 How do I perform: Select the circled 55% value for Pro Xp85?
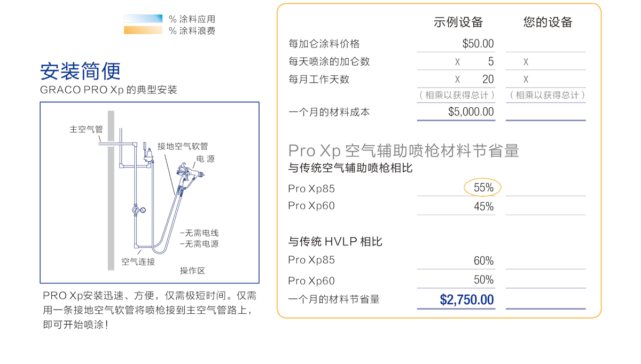point(482,188)
